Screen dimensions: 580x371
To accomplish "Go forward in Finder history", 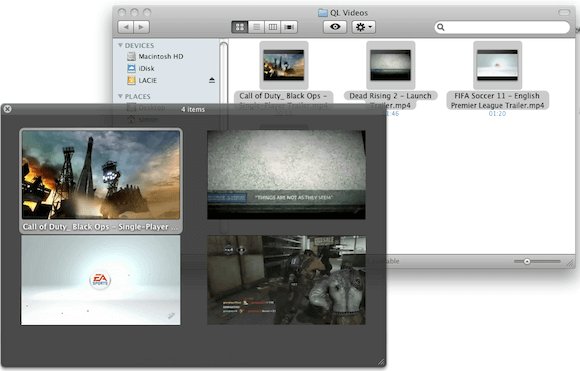I will coord(141,27).
